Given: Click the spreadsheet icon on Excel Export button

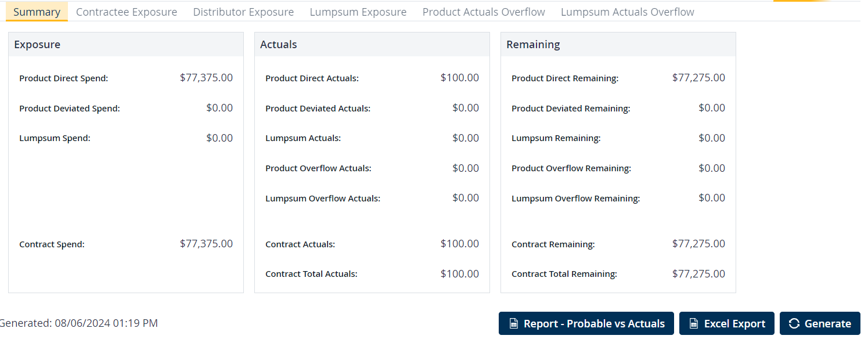Looking at the screenshot, I should click(694, 324).
